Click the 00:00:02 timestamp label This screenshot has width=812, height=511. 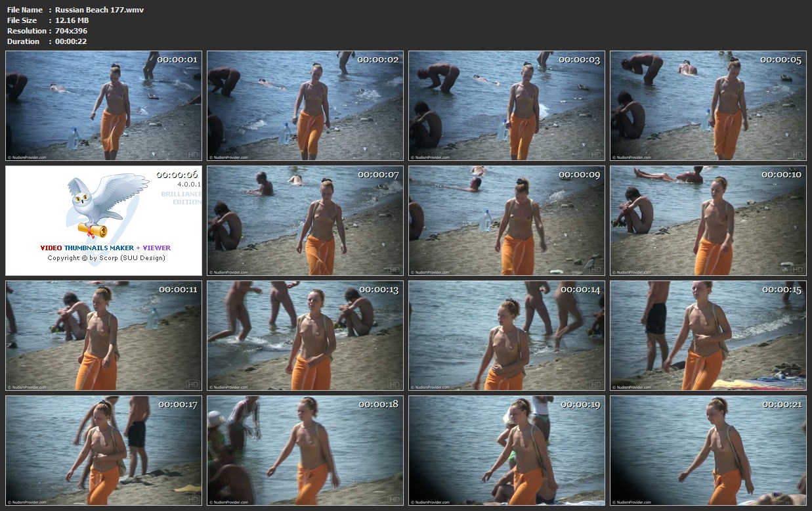click(378, 60)
